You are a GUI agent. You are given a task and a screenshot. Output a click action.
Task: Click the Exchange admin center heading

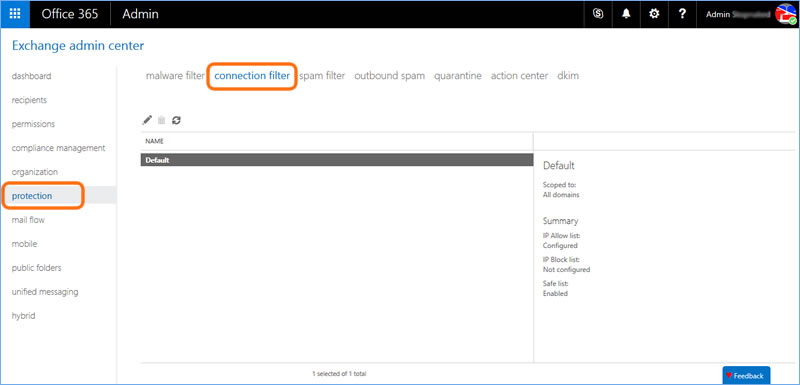click(78, 46)
